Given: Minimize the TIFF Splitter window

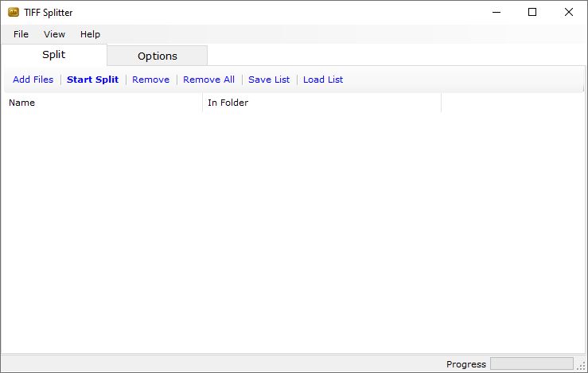Looking at the screenshot, I should click(x=496, y=13).
